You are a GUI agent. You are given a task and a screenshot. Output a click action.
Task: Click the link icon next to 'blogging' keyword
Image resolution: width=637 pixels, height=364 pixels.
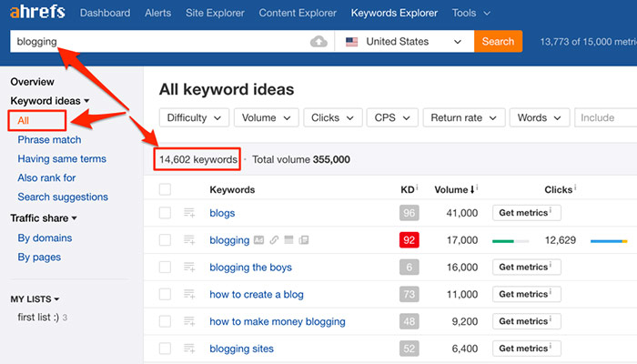click(274, 240)
